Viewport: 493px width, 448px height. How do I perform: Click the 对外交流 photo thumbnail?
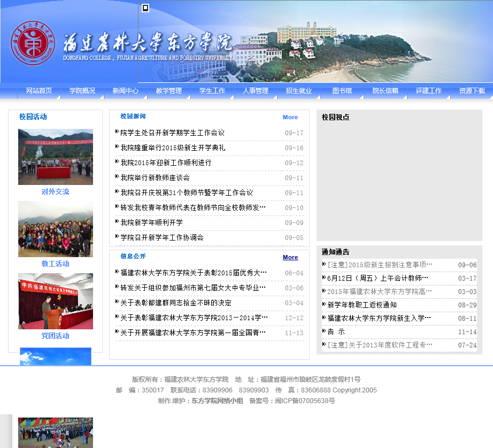56,157
